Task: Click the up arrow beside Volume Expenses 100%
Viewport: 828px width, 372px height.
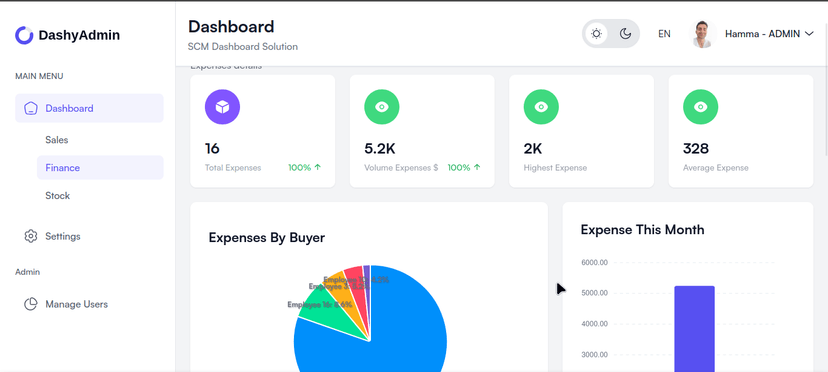Action: pyautogui.click(x=477, y=168)
